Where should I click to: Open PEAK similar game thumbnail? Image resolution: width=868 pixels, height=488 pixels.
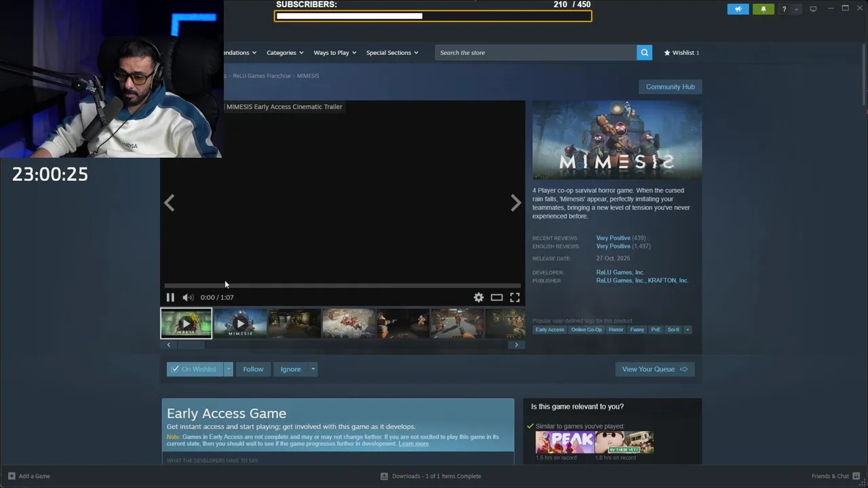point(565,443)
